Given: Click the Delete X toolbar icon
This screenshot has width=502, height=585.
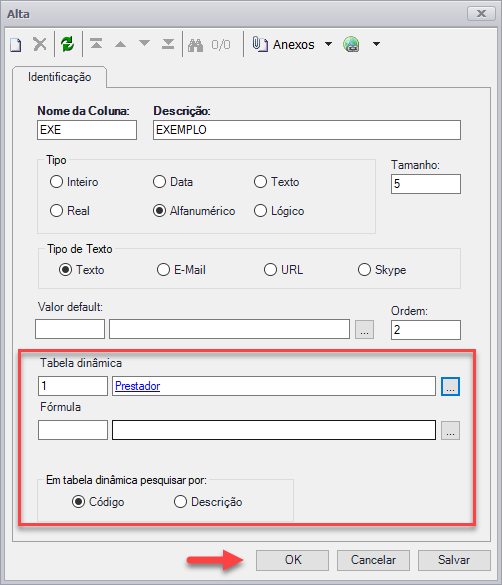Looking at the screenshot, I should [40, 44].
